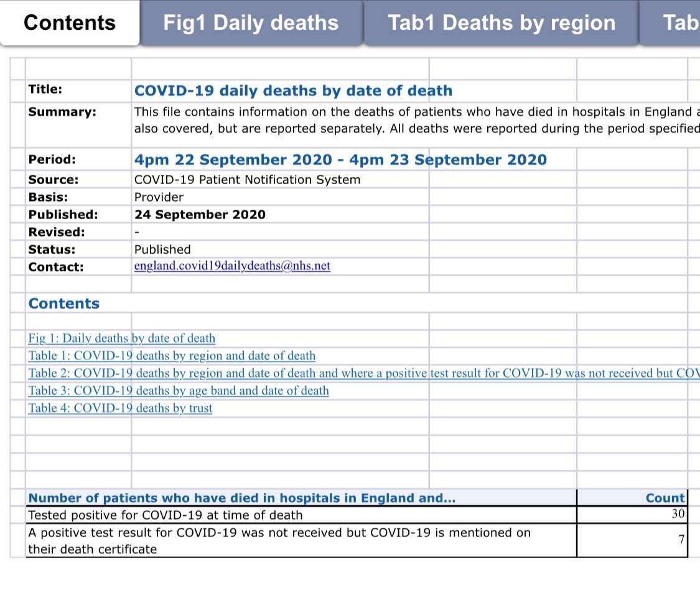Select the 'Summary:' label cell
Viewport: 700px width, 593px height.
tap(78, 125)
